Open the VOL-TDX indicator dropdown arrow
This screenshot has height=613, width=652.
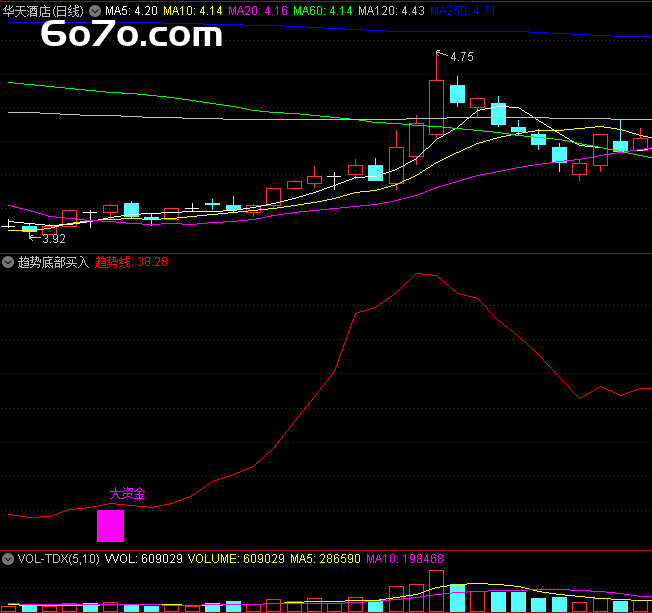pos(8,559)
